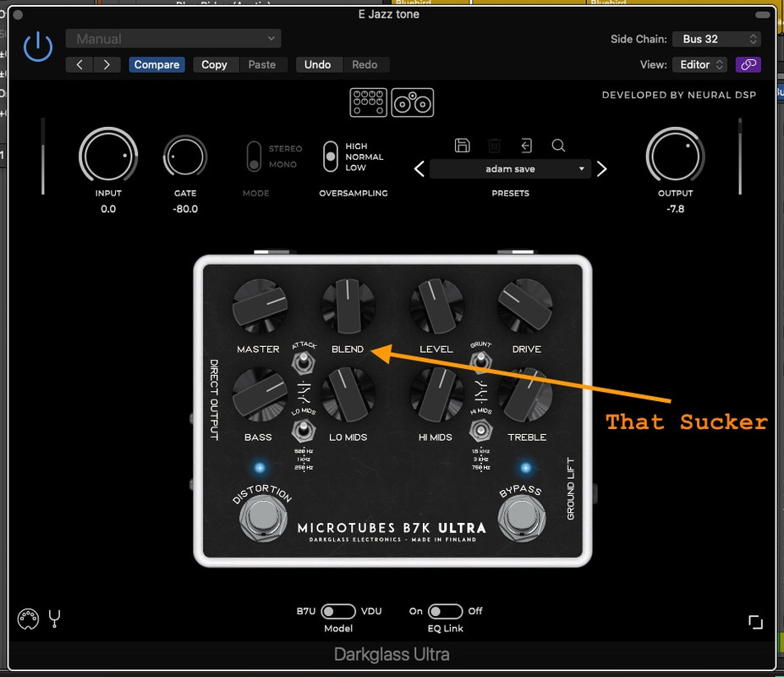Screen dimensions: 784x677
Task: Click the Developed by Neural DSP text
Action: pos(678,95)
